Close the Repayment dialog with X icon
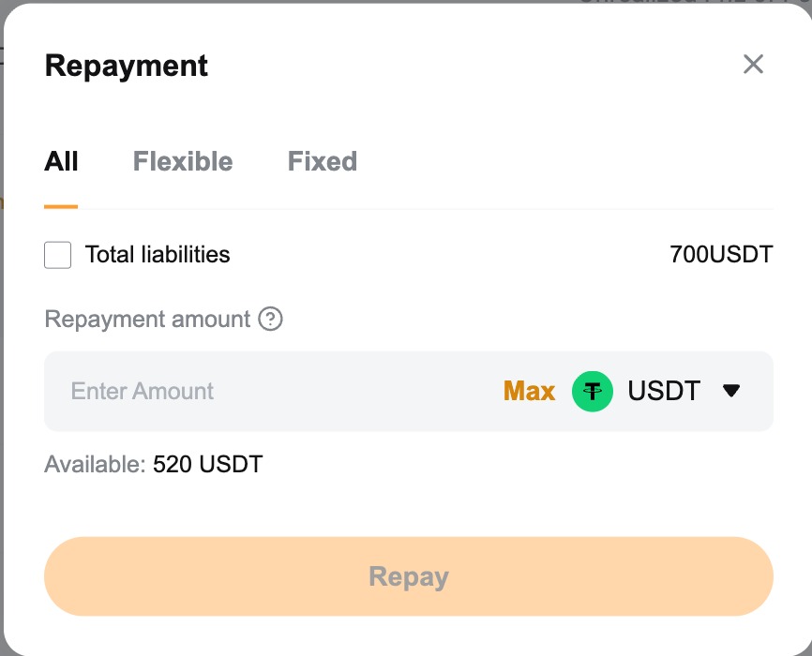The height and width of the screenshot is (656, 812). [753, 65]
